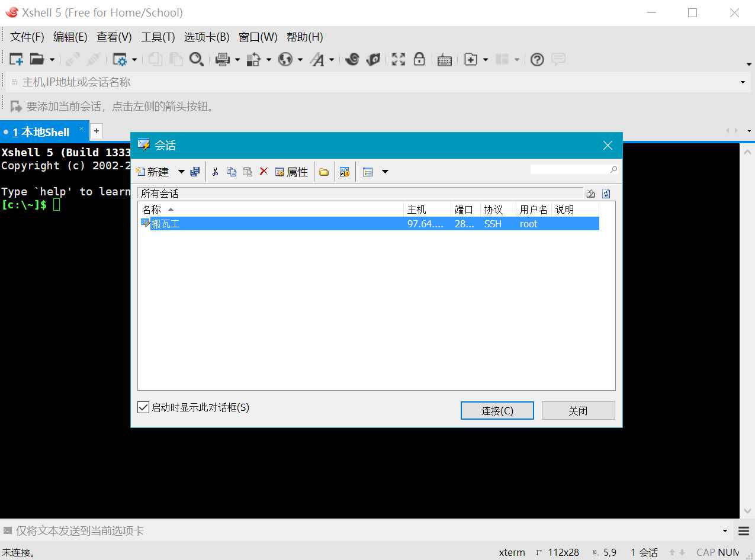Expand the address bar history dropdown

[x=743, y=82]
